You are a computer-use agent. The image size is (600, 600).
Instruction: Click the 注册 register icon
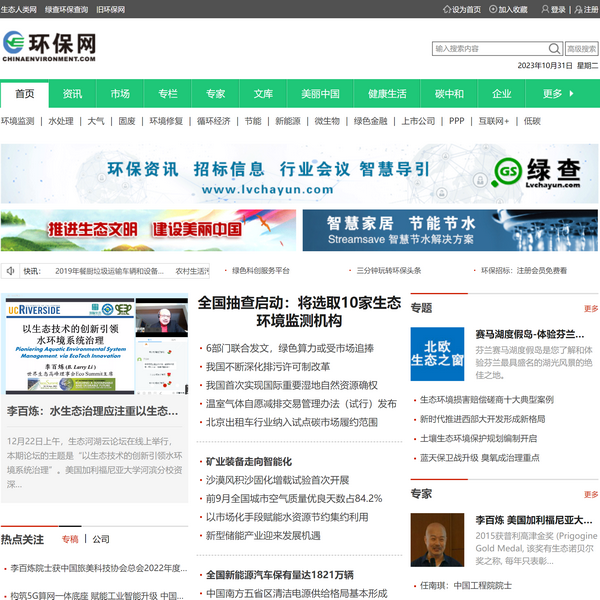click(x=577, y=9)
